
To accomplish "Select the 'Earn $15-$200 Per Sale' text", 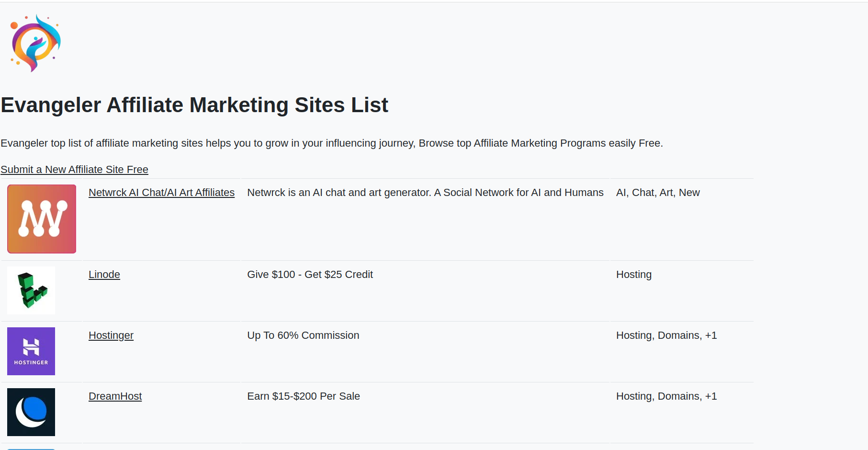I will coord(304,396).
